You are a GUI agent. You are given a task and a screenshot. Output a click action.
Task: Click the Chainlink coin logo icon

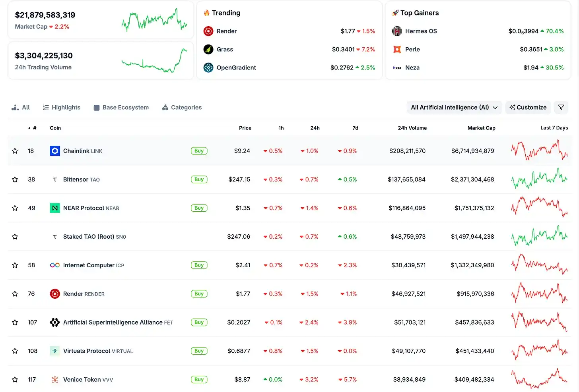(x=55, y=151)
